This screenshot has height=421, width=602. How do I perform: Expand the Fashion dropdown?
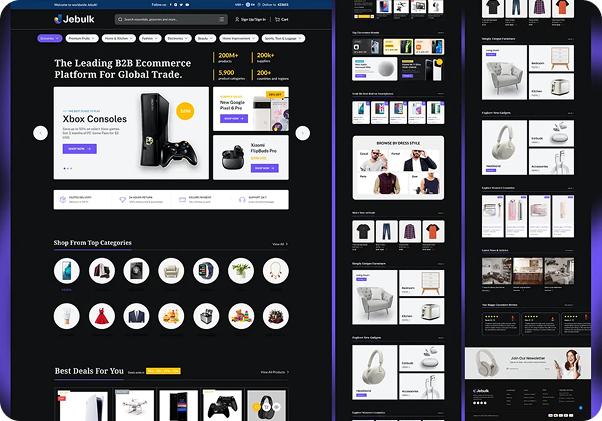click(150, 38)
